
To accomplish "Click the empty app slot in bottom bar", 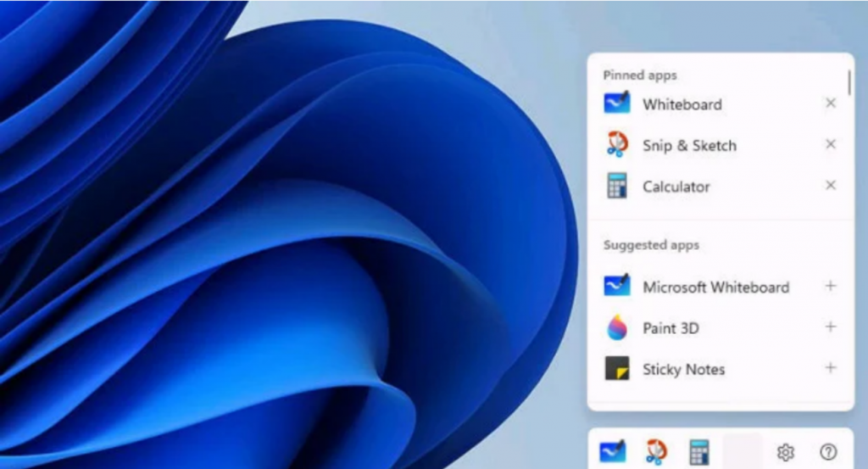I will pyautogui.click(x=743, y=452).
